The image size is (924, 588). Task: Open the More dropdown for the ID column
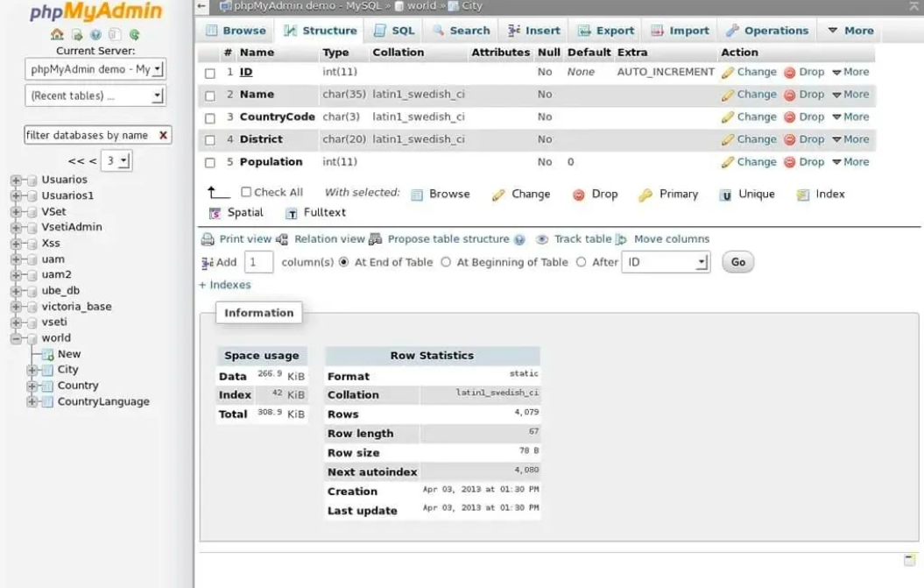tap(850, 72)
